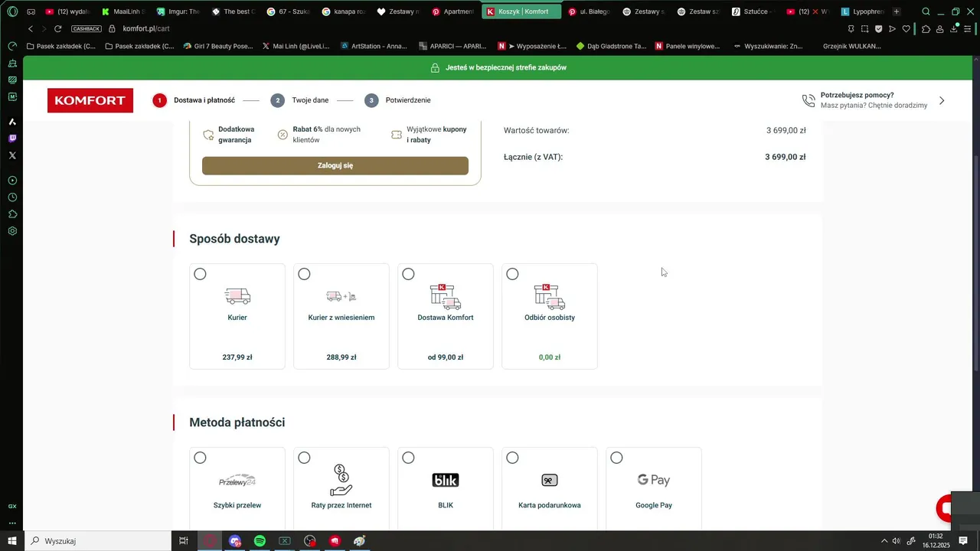Open the ArtStation bookmark
980x551 pixels.
[x=373, y=46]
